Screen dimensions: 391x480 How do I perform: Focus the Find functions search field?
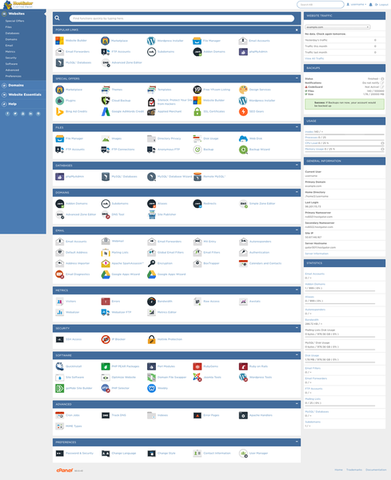(182, 18)
